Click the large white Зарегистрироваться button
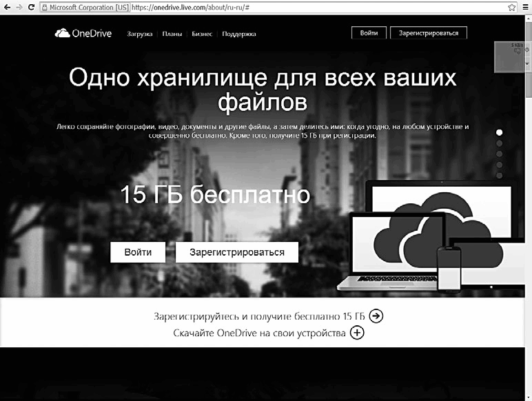The height and width of the screenshot is (401, 532). click(237, 252)
